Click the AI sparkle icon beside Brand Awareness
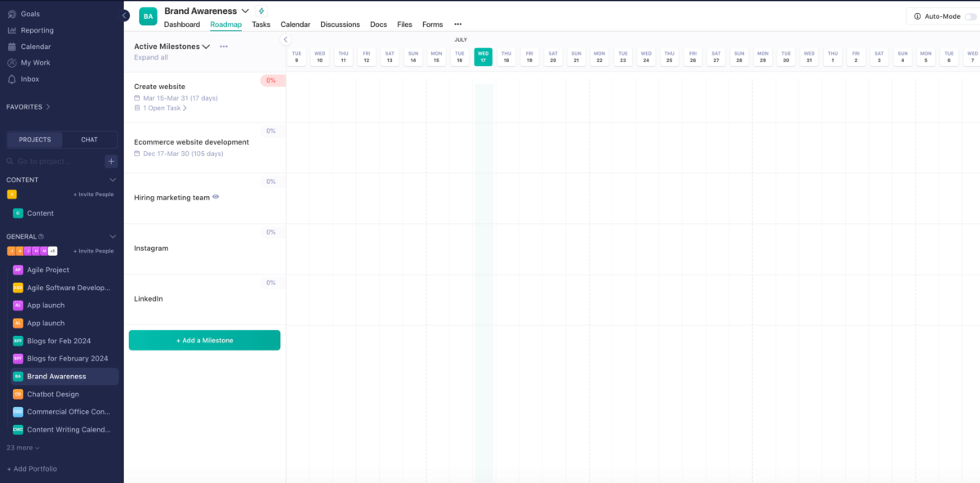 click(x=261, y=11)
